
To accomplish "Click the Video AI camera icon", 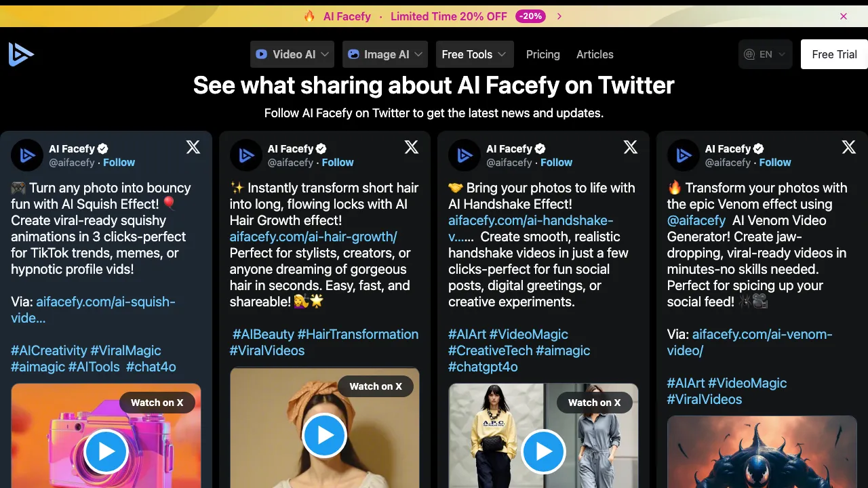I will 260,54.
